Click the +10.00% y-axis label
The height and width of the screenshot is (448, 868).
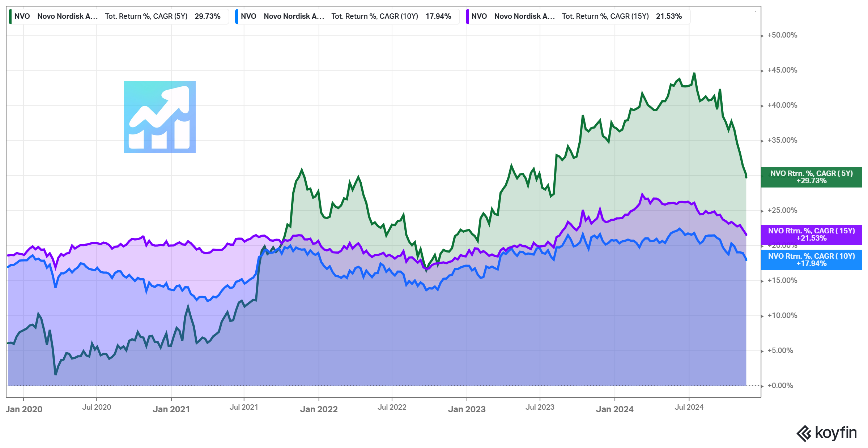click(x=782, y=315)
